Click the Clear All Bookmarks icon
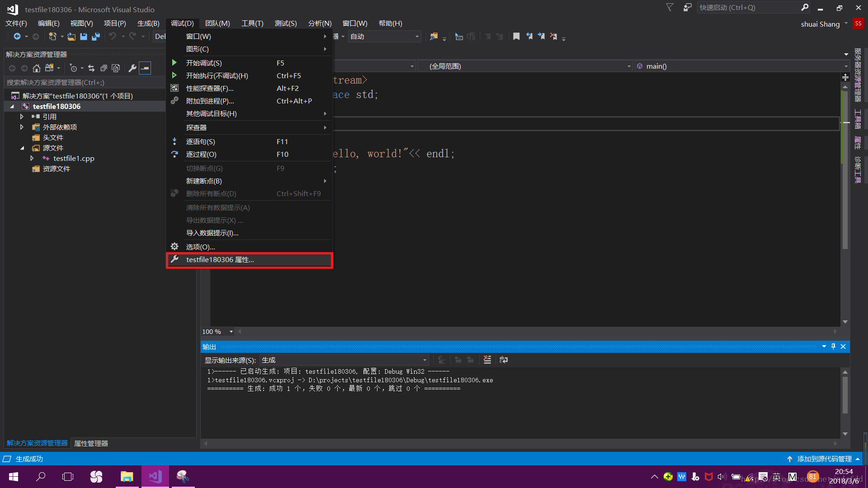This screenshot has width=868, height=488. 553,37
